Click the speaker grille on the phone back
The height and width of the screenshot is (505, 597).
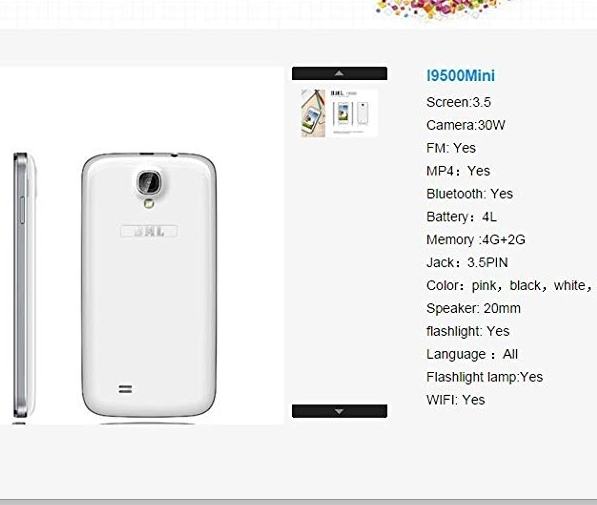click(x=125, y=389)
